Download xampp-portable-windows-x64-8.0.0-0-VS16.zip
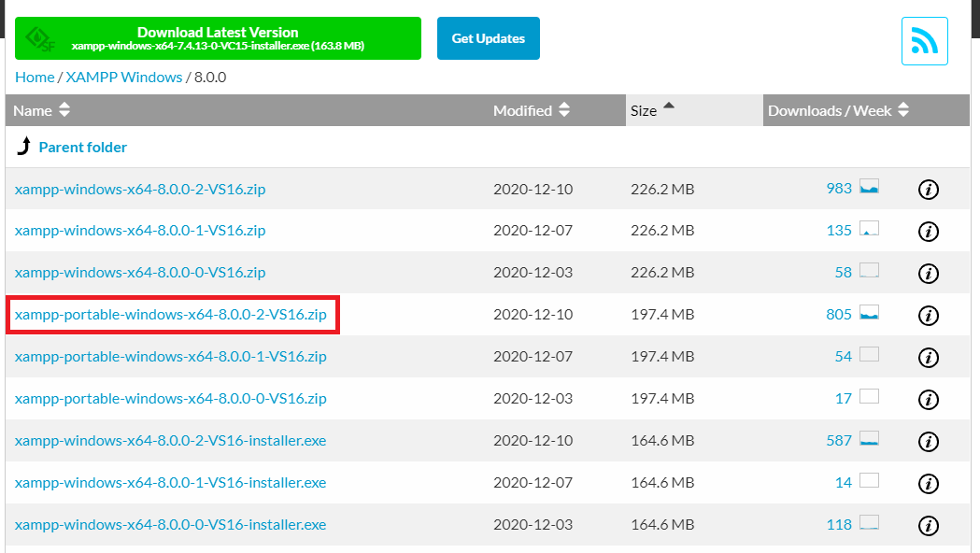Image resolution: width=980 pixels, height=553 pixels. click(x=171, y=398)
